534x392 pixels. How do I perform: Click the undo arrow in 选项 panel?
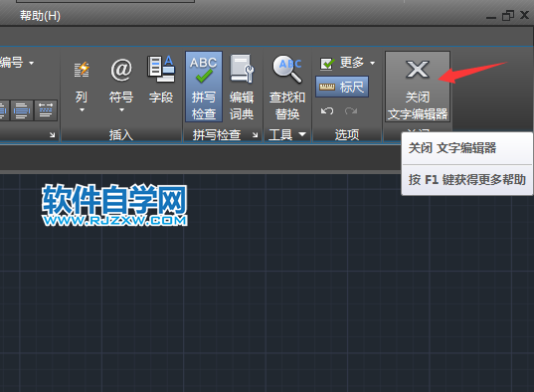point(327,110)
